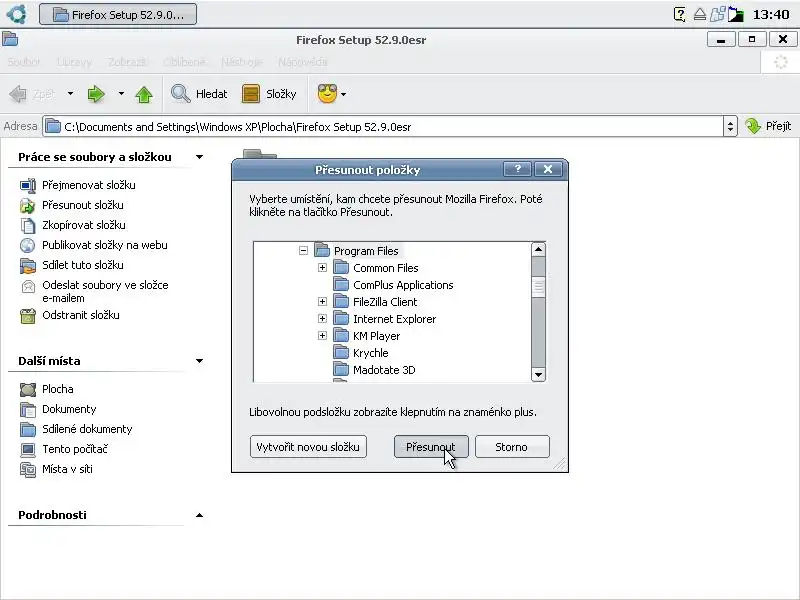Click Zkopírovat složku page icon
Viewport: 800px width, 600px height.
click(x=28, y=225)
